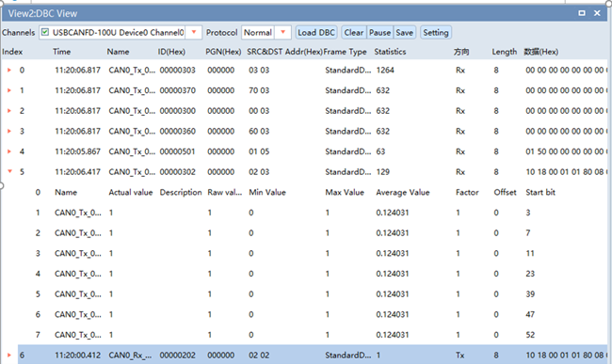Open the Channels dropdown arrow
612x364 pixels.
click(194, 32)
